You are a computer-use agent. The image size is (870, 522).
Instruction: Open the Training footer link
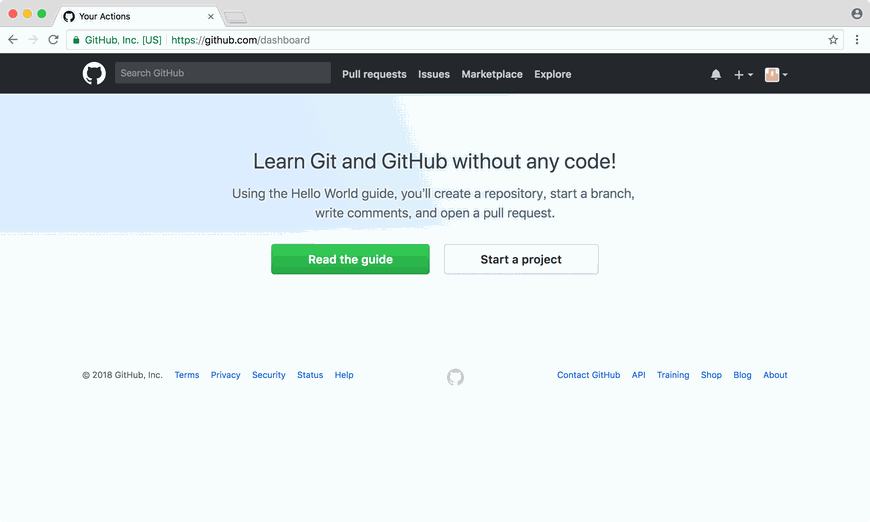(673, 375)
